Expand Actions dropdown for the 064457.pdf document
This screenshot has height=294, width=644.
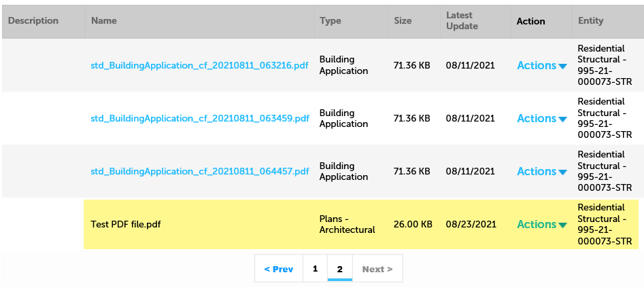pos(541,172)
